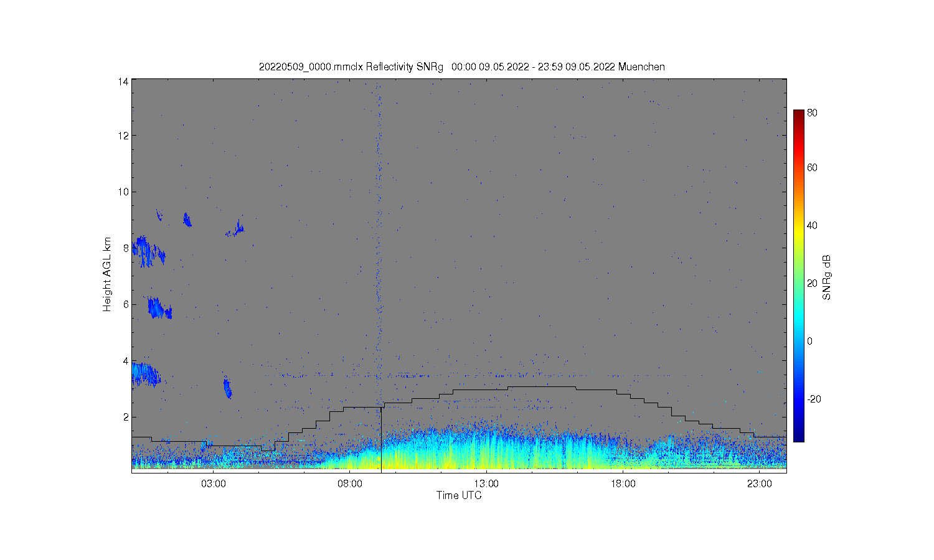Click the height tick label 4
This screenshot has width=934, height=560.
click(x=126, y=361)
